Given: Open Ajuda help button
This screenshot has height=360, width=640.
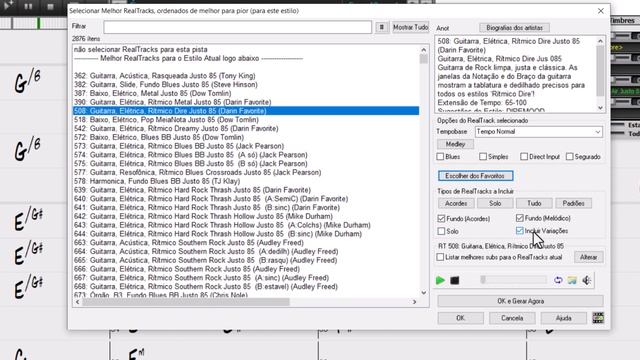Looking at the screenshot, I should 563,318.
